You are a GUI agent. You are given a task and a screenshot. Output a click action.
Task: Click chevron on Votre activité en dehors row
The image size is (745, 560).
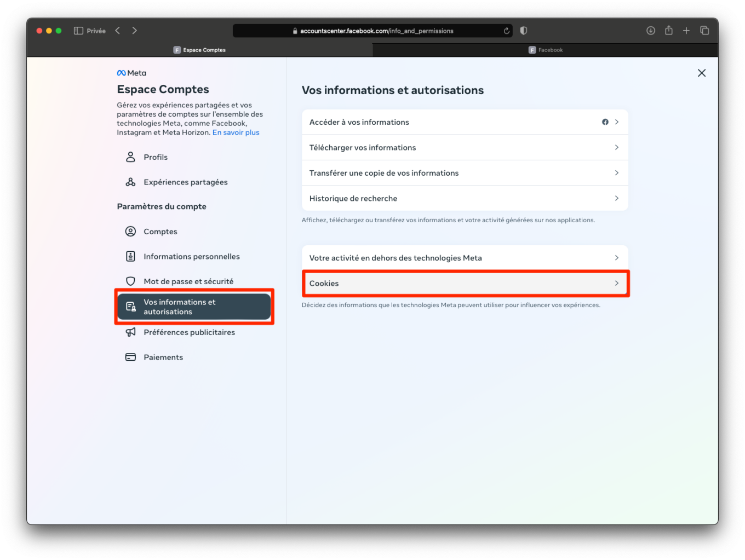click(617, 258)
